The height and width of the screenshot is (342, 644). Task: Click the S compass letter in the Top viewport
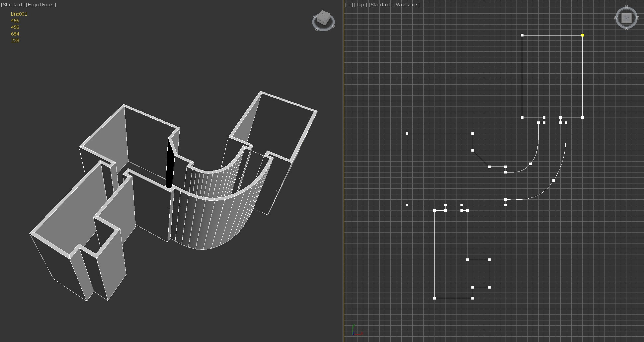[626, 29]
